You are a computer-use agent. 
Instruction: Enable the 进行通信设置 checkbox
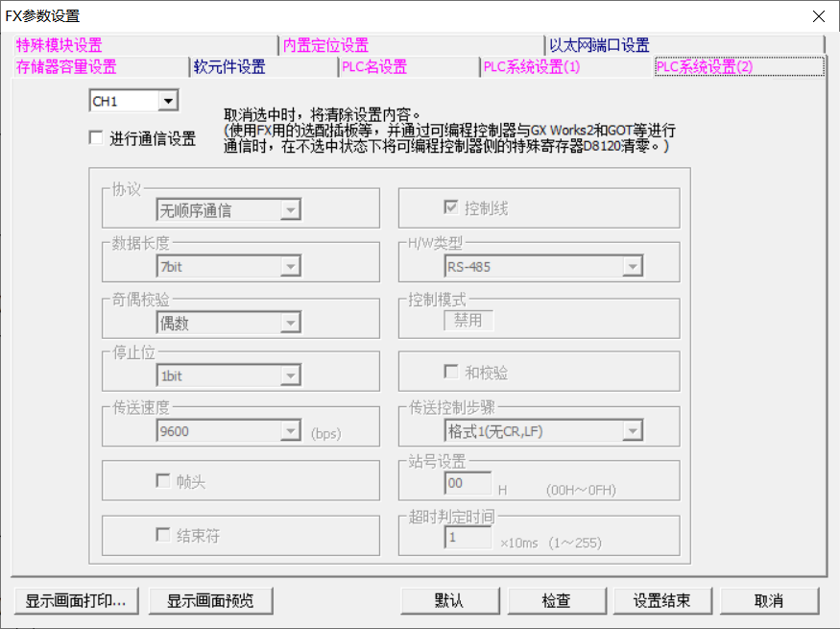96,138
